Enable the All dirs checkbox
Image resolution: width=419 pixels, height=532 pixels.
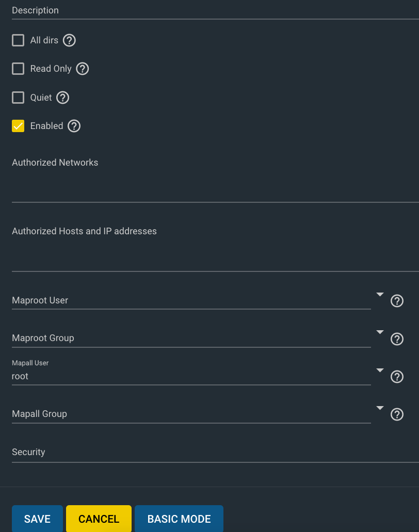[x=18, y=40]
